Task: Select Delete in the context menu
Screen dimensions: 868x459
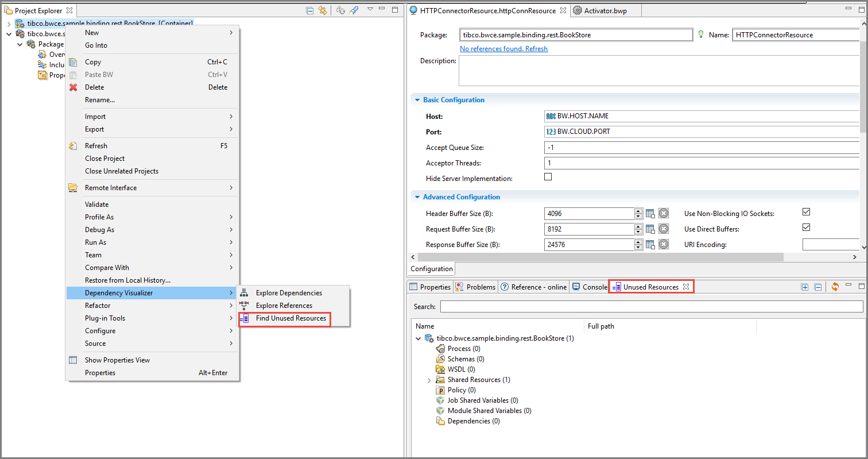Action: click(x=152, y=87)
